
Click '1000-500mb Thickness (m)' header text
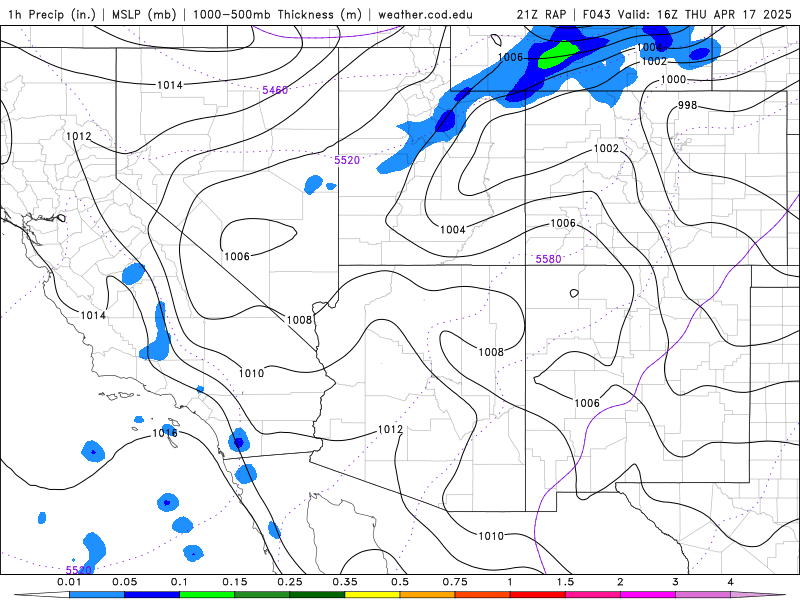click(277, 14)
